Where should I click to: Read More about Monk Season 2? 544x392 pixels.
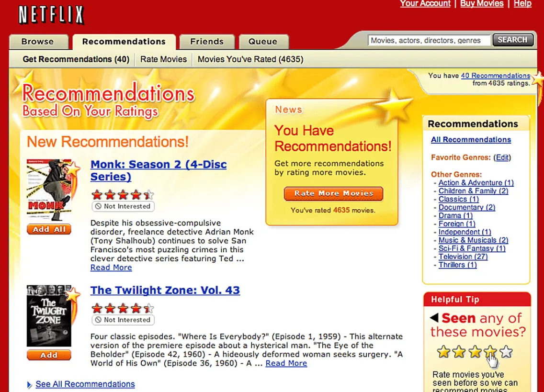click(111, 268)
